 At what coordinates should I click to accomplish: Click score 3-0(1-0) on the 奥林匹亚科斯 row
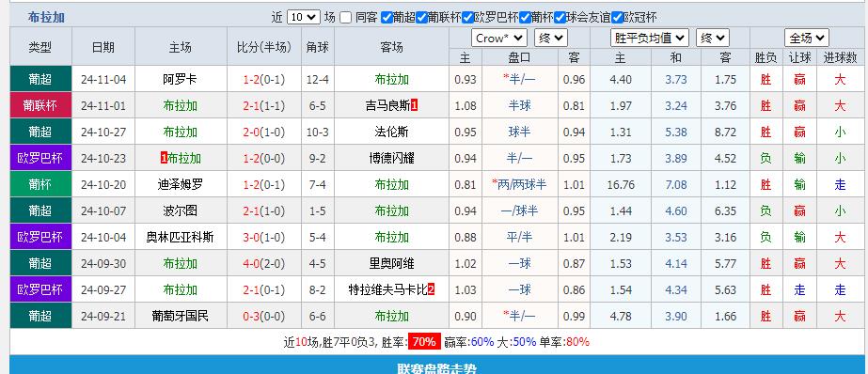pos(263,238)
